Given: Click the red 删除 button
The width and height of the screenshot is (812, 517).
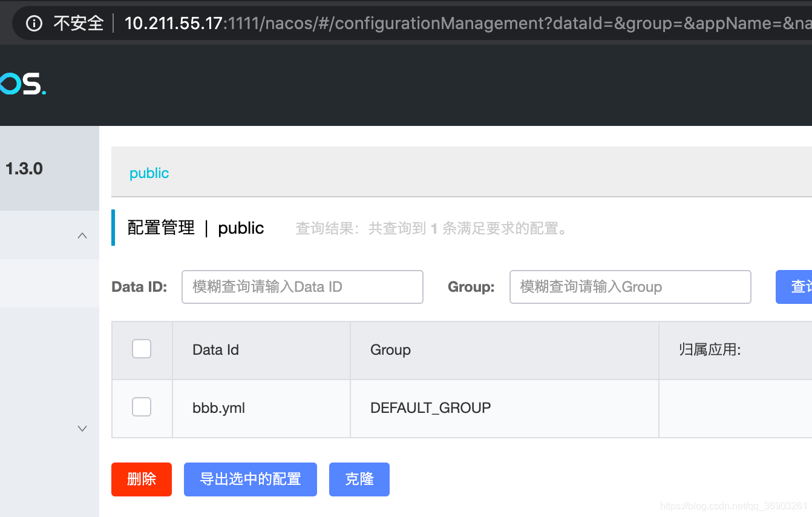Looking at the screenshot, I should [142, 479].
